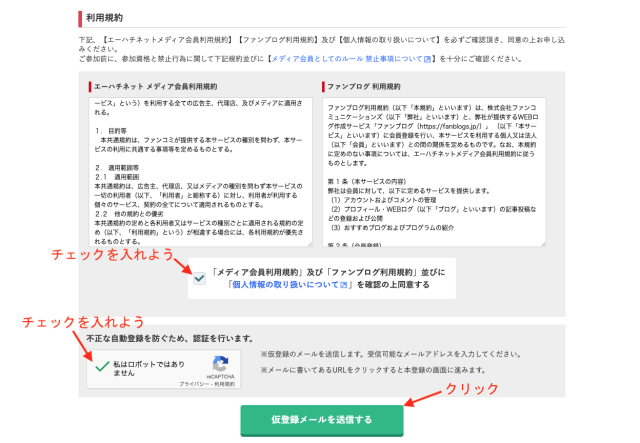The width and height of the screenshot is (640, 443).
Task: Click the resize handle of メディア会員利用規約 box
Action: [x=310, y=244]
